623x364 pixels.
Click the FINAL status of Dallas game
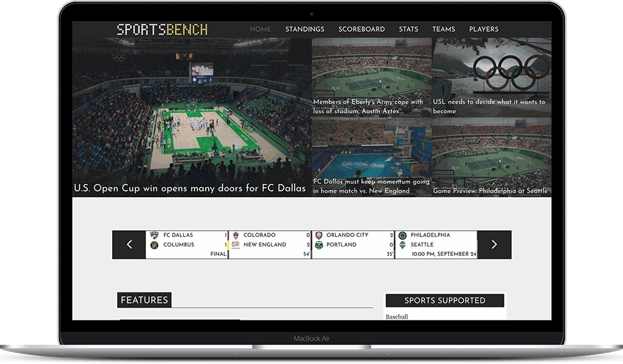pos(218,254)
